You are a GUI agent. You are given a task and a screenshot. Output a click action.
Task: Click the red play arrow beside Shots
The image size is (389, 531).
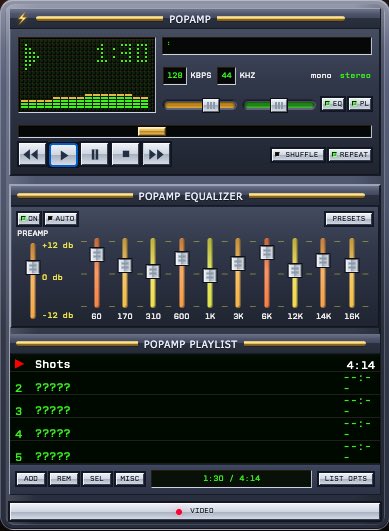[x=19, y=364]
